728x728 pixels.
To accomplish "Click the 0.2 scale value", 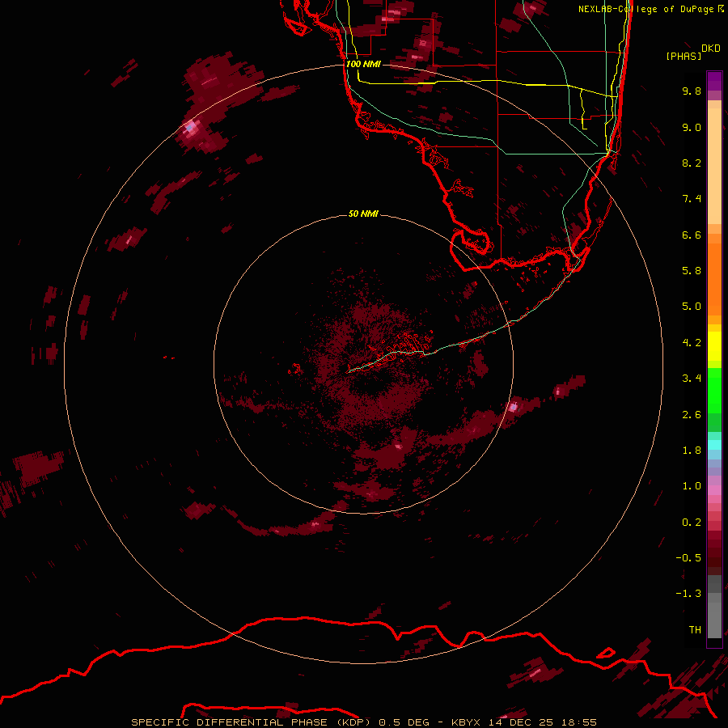I will (x=692, y=523).
